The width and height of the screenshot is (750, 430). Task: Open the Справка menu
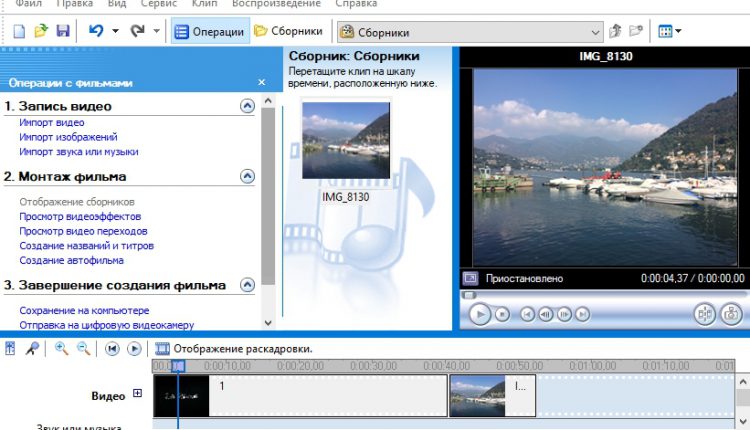coord(356,4)
